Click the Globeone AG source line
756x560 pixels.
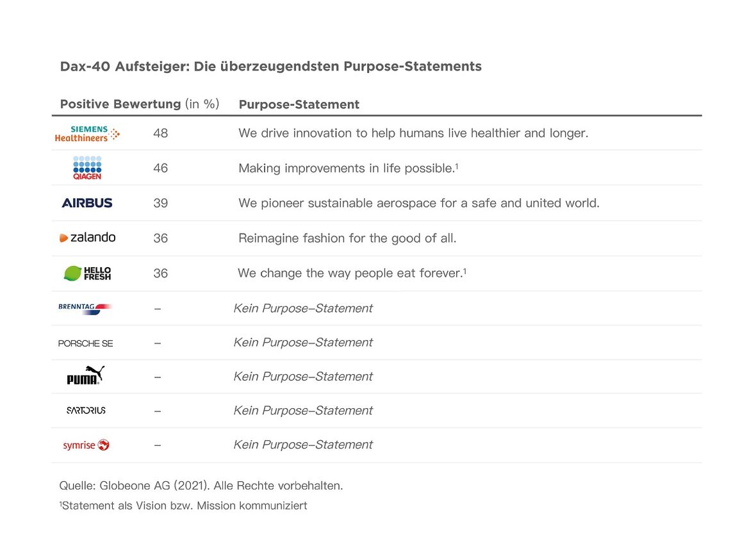pyautogui.click(x=201, y=486)
